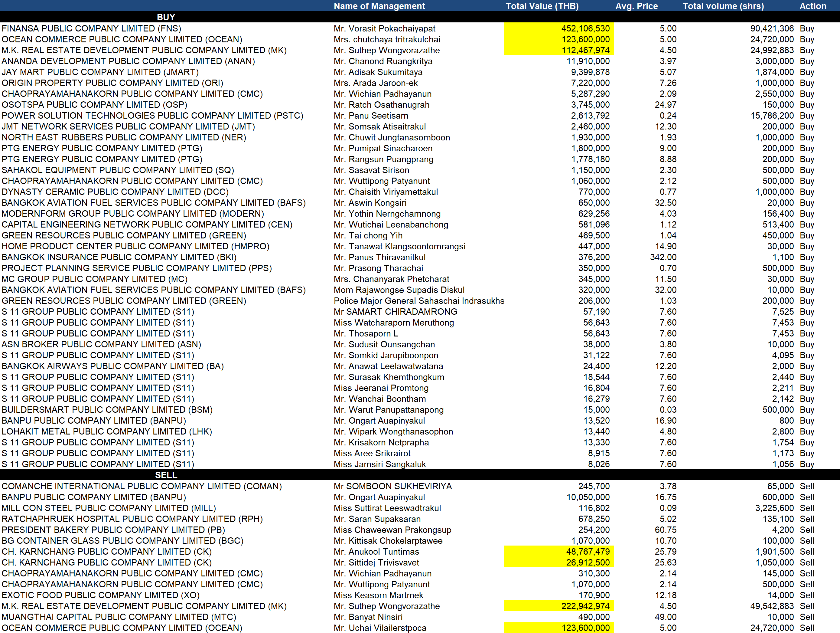This screenshot has height=633, width=840.
Task: Click MODERNFORM GROUP (MODERN) cell
Action: coord(133,214)
